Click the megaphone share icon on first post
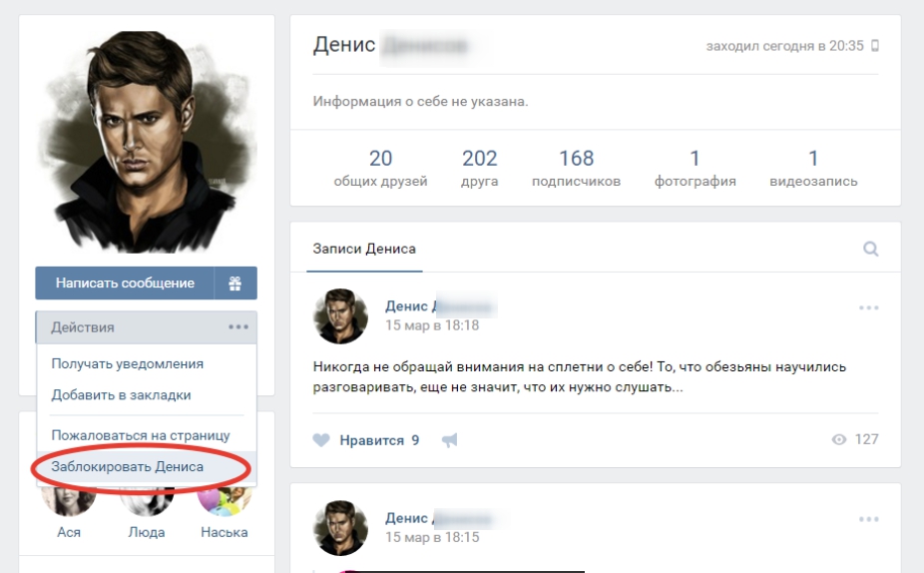 click(x=449, y=440)
